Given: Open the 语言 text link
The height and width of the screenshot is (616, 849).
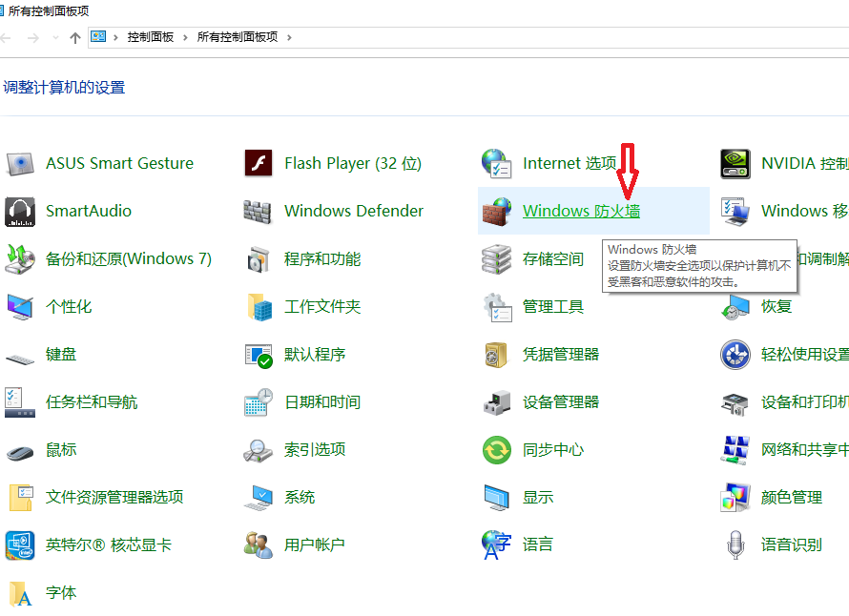Looking at the screenshot, I should point(538,545).
